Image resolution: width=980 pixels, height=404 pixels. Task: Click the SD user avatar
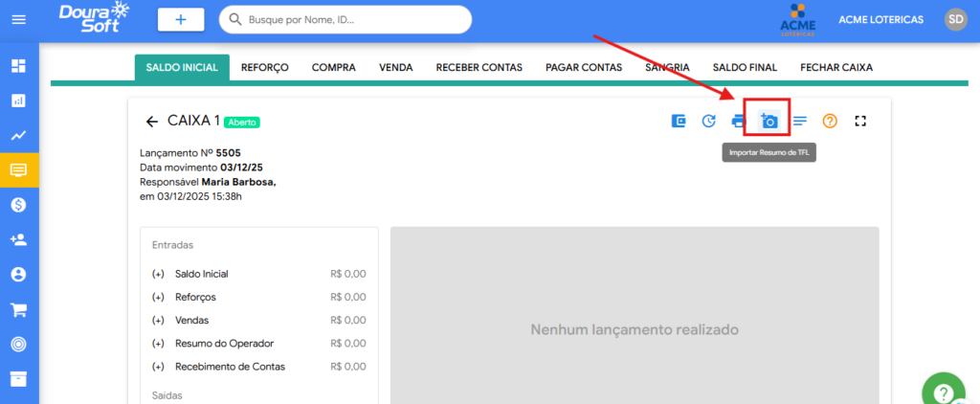(x=955, y=19)
